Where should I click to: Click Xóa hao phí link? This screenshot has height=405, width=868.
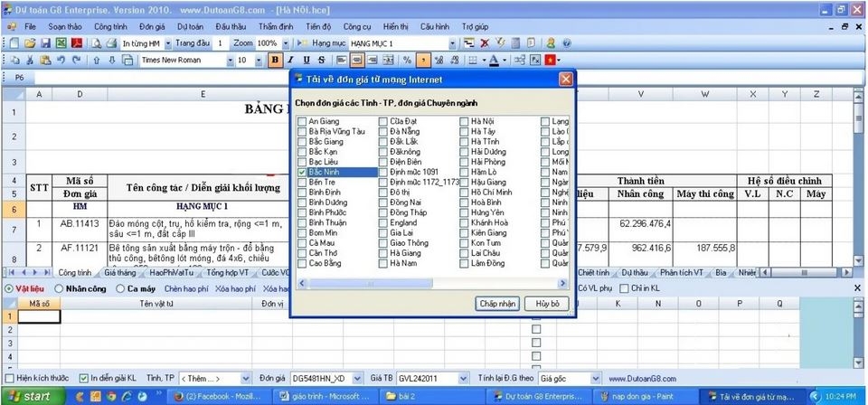(x=235, y=288)
